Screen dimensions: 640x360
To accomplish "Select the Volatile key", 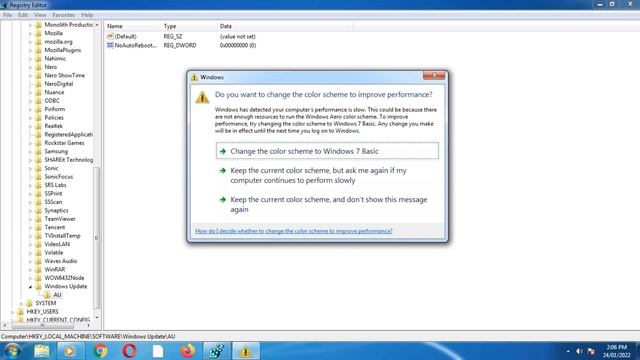I will [x=53, y=253].
